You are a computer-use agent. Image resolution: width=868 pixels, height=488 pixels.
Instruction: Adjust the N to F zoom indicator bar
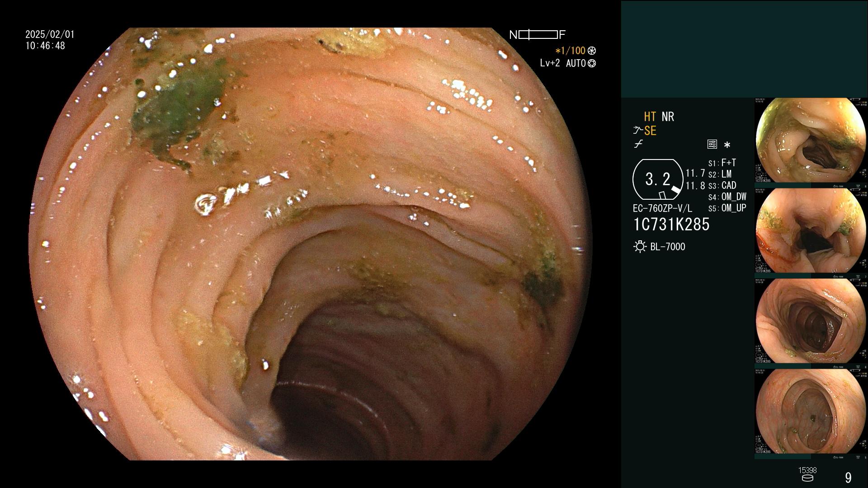538,35
